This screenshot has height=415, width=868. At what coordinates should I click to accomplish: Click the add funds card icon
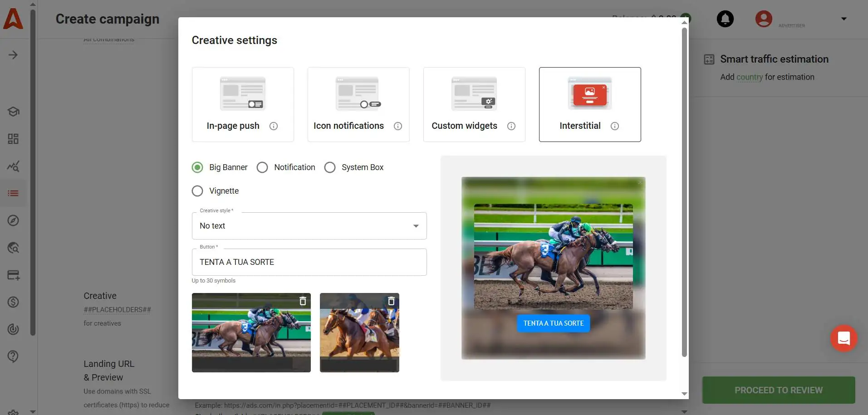pos(13,275)
